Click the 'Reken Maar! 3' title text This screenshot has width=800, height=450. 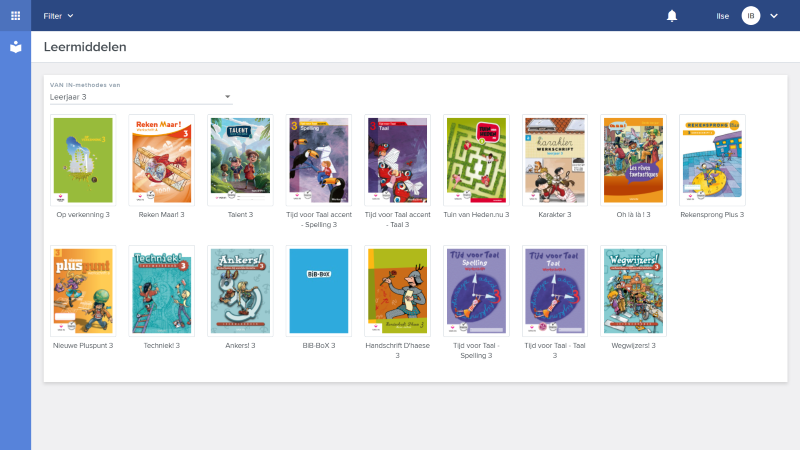[x=162, y=215]
